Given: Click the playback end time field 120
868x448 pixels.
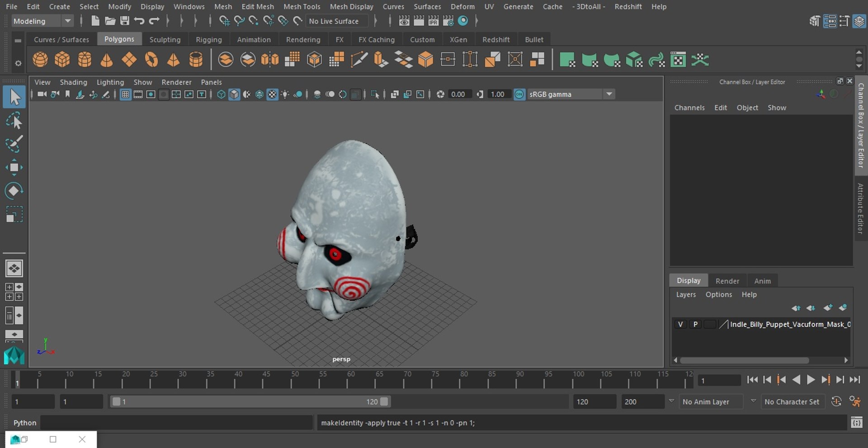Looking at the screenshot, I should click(594, 401).
